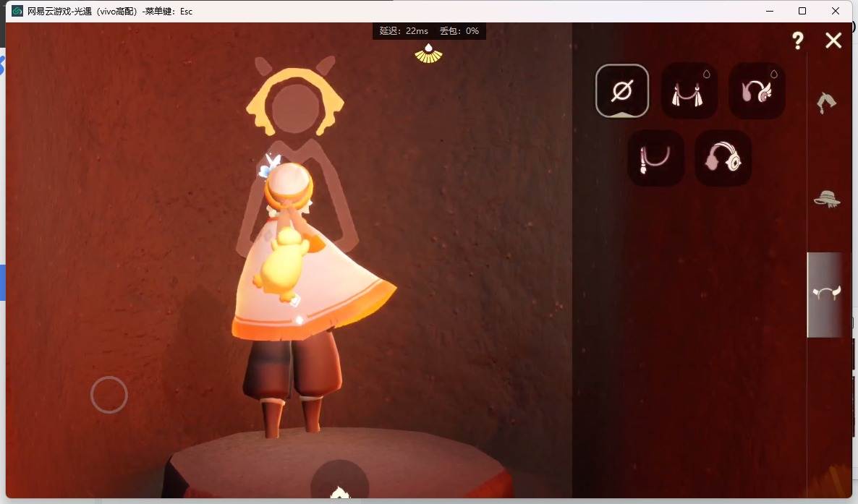This screenshot has width=858, height=504.
Task: Equip the headphones accessory
Action: point(723,158)
